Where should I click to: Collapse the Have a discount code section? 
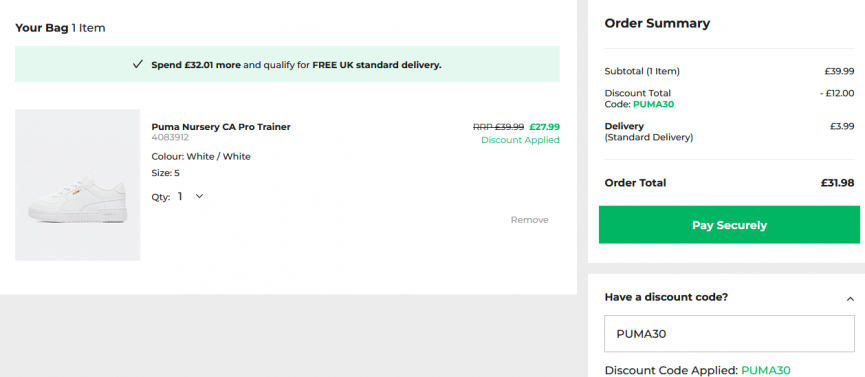click(x=850, y=299)
